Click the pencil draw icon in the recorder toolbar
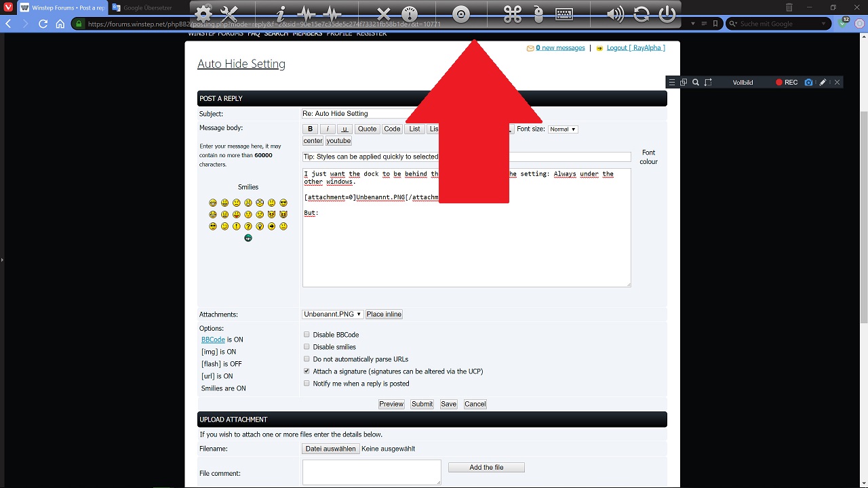 point(823,83)
